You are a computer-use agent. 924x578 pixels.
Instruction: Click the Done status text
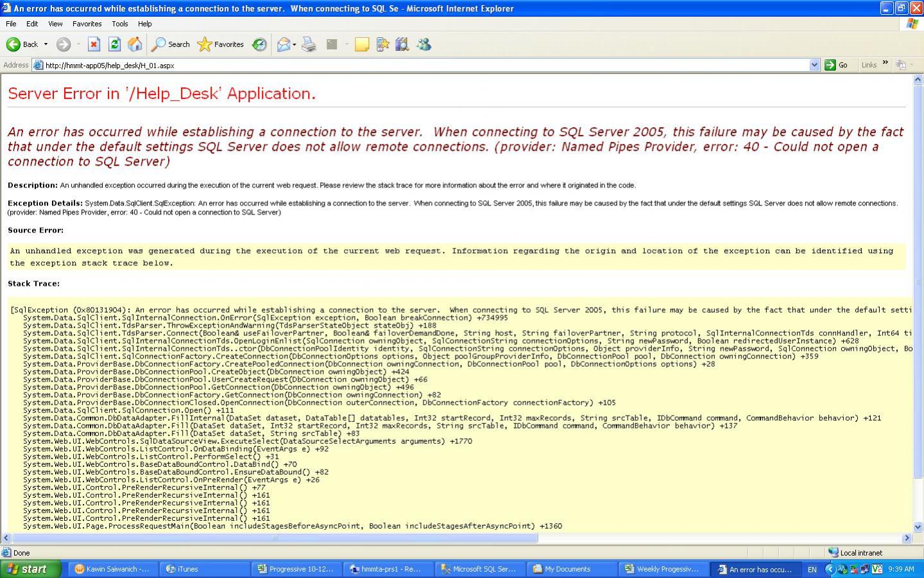(x=21, y=553)
